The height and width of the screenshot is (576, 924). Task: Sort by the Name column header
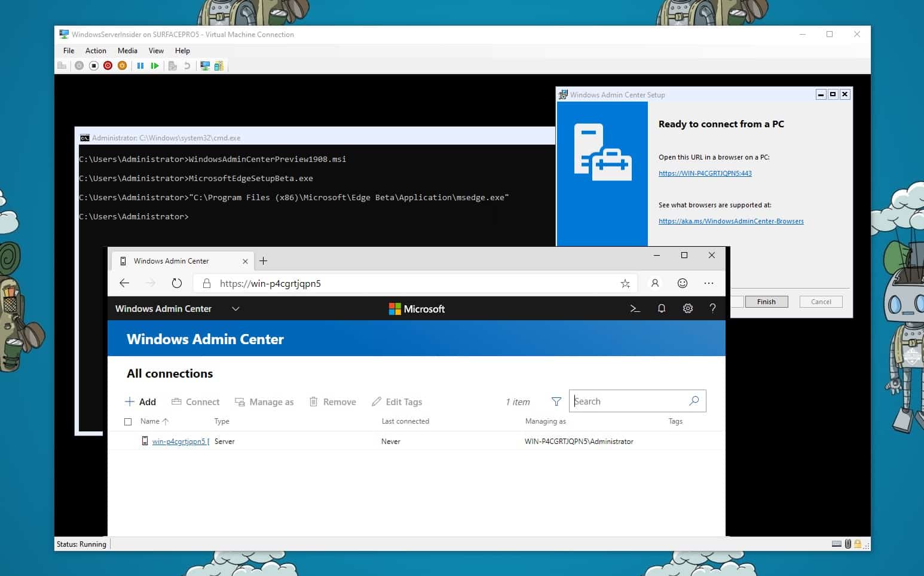click(154, 421)
